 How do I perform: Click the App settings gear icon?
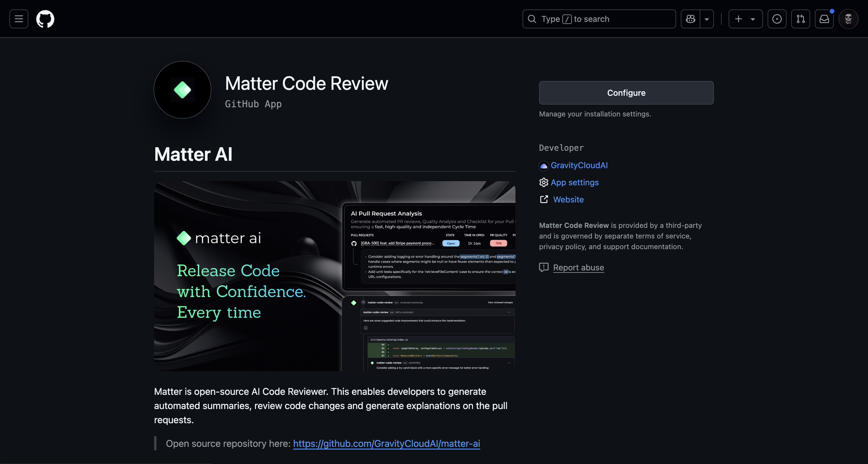544,182
